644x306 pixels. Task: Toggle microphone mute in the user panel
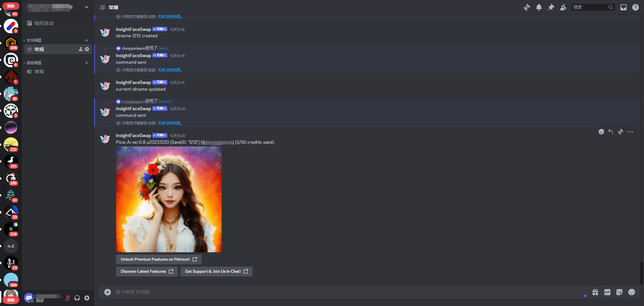click(x=67, y=298)
